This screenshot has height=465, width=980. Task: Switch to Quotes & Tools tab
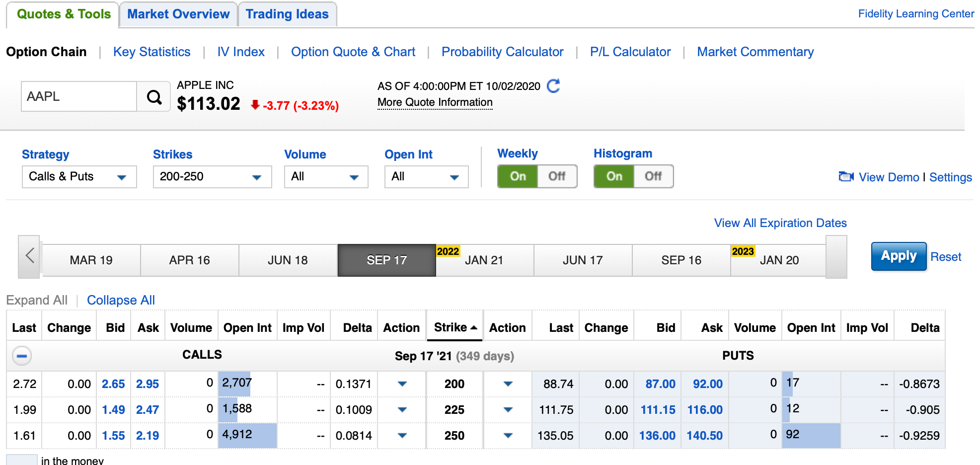(x=64, y=14)
